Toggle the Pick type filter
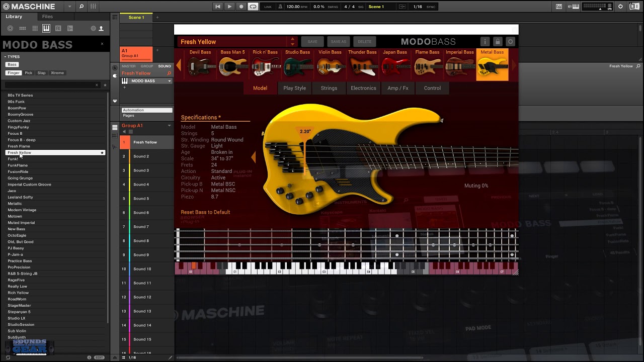The height and width of the screenshot is (362, 644). [x=29, y=73]
